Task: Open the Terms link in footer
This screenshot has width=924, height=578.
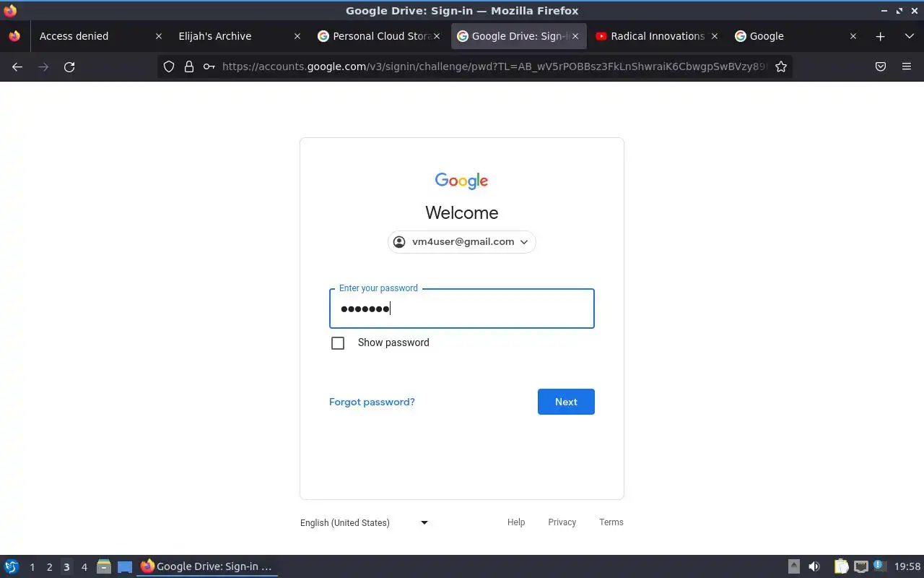Action: (x=611, y=522)
